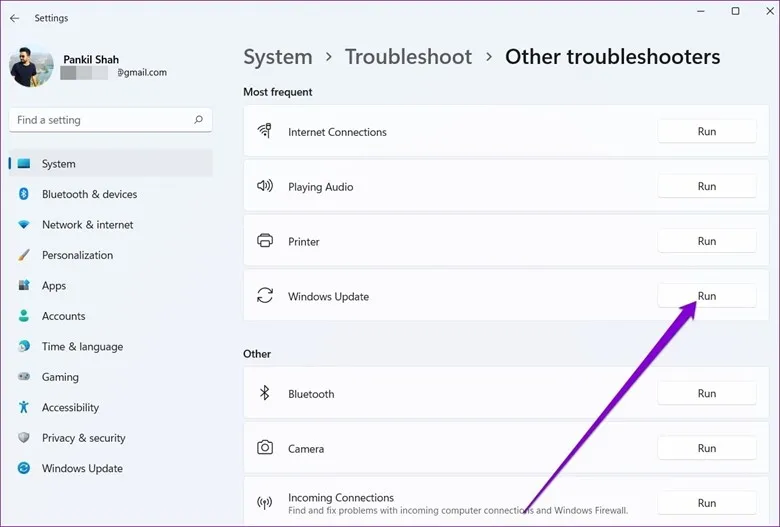Run the Playing Audio troubleshooter
Viewport: 780px width, 527px height.
706,186
